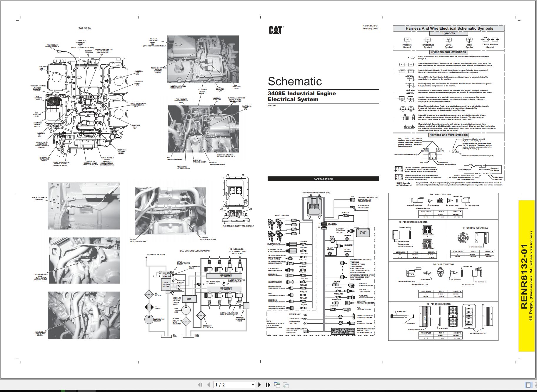Image resolution: width=537 pixels, height=392 pixels.
Task: Click the Symbols and Definitions heading
Action: [x=448, y=52]
